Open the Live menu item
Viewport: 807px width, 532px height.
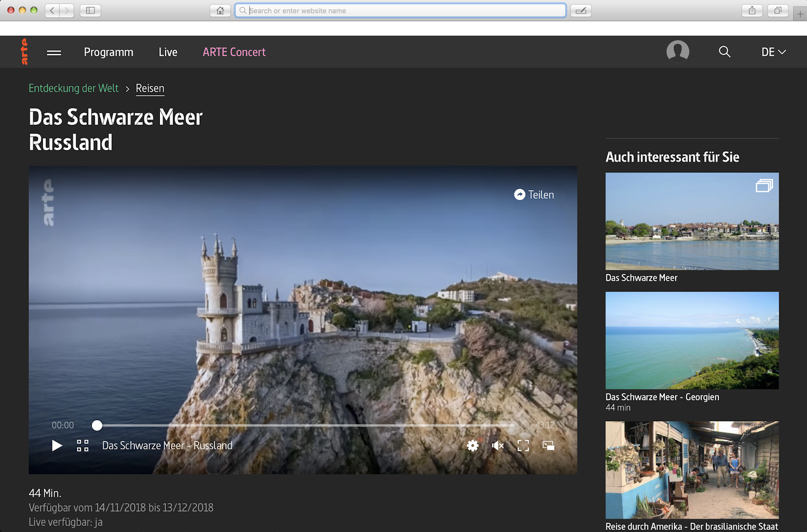coord(168,52)
